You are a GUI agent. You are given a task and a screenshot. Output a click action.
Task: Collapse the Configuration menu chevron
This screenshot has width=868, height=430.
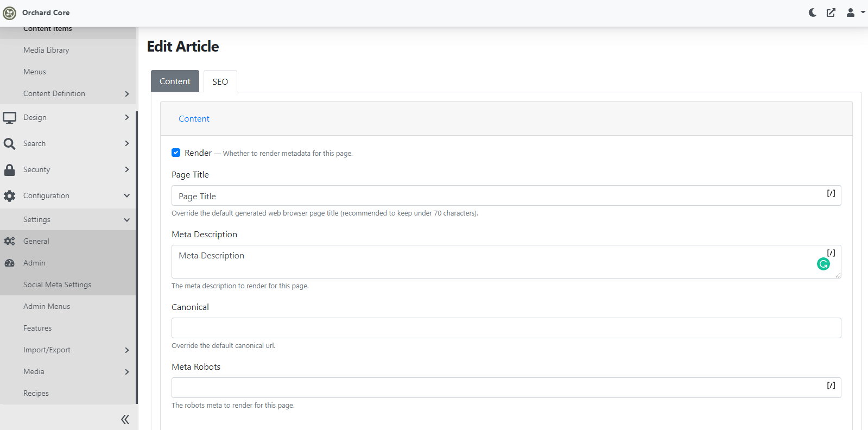127,195
